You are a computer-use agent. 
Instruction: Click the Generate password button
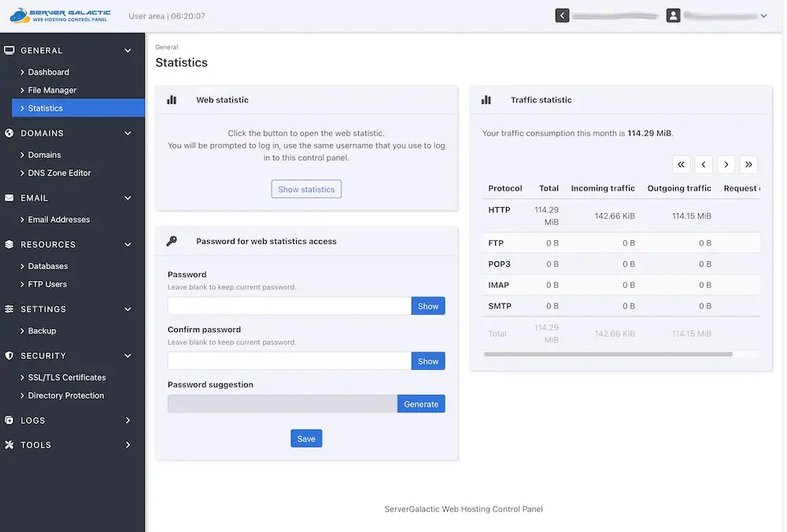coord(421,404)
